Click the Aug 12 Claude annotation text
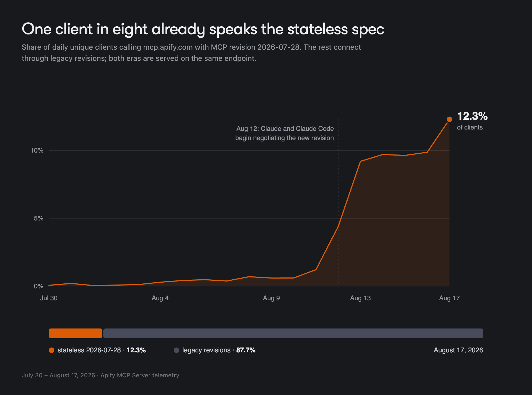532x395 pixels. [x=284, y=133]
